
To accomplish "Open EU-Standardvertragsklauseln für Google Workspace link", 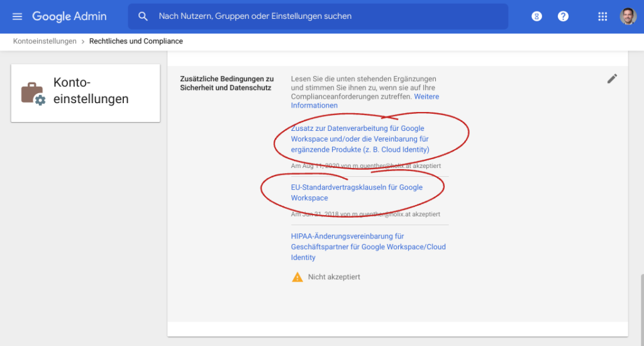I will (357, 193).
